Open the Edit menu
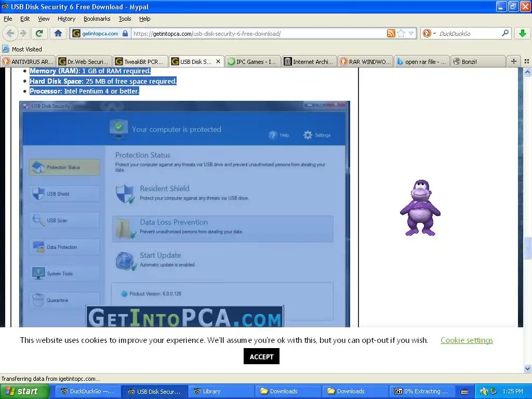This screenshot has width=532, height=399. click(25, 19)
